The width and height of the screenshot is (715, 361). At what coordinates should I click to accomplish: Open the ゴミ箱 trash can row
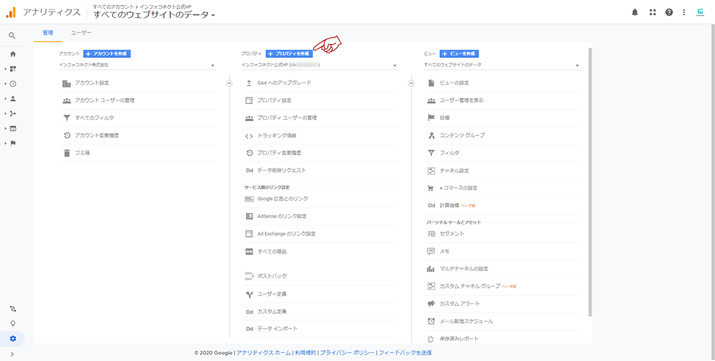(137, 153)
